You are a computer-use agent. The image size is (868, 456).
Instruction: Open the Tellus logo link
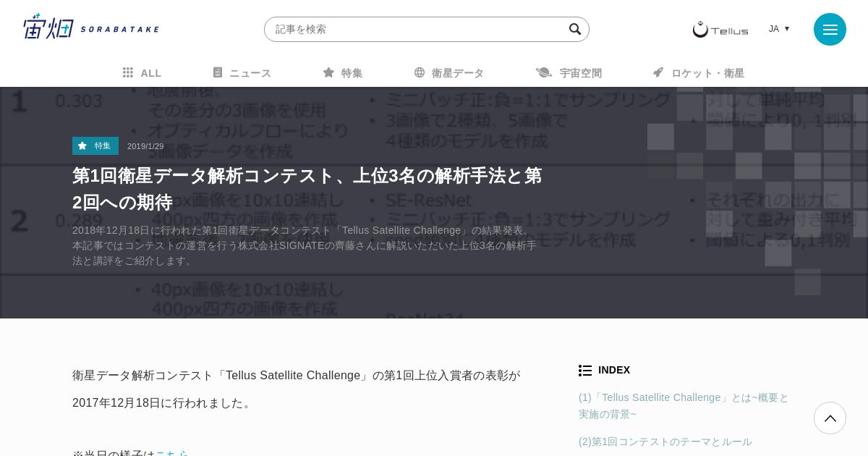[720, 29]
